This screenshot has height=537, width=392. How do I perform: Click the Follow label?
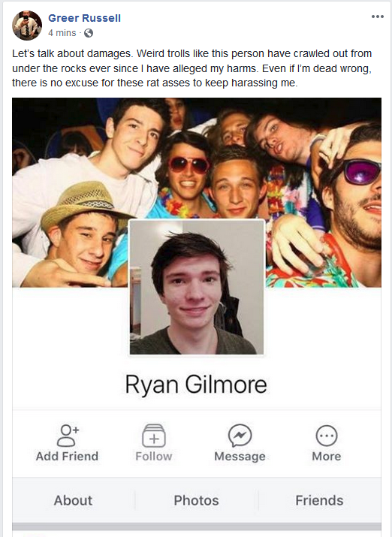[154, 456]
